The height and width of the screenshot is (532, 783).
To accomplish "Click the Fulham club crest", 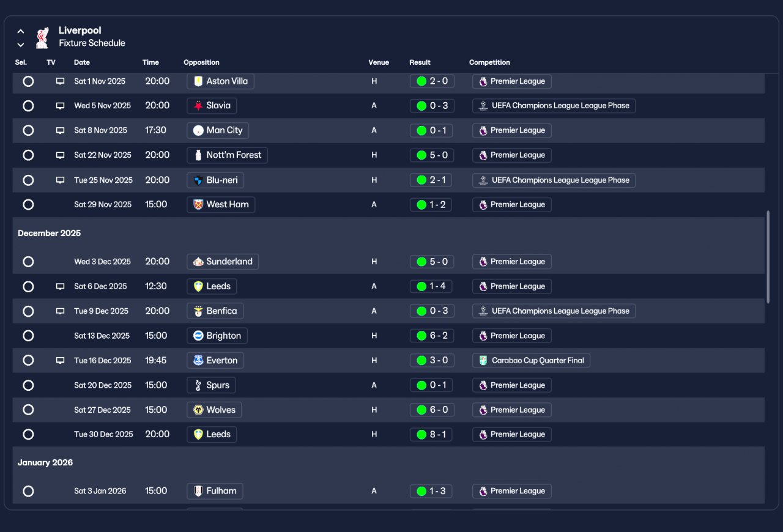I will (x=198, y=491).
